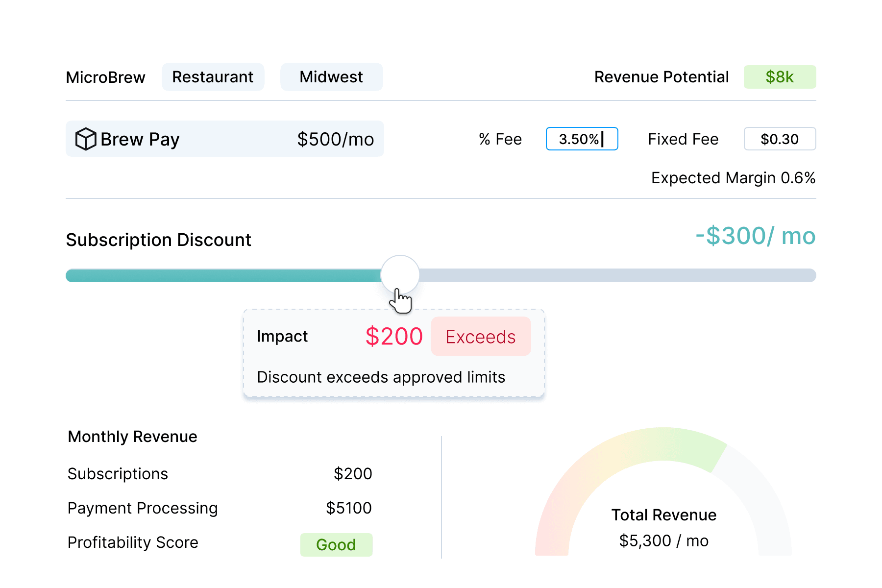
Task: Click the Expected Margin 0.6% text
Action: (733, 178)
